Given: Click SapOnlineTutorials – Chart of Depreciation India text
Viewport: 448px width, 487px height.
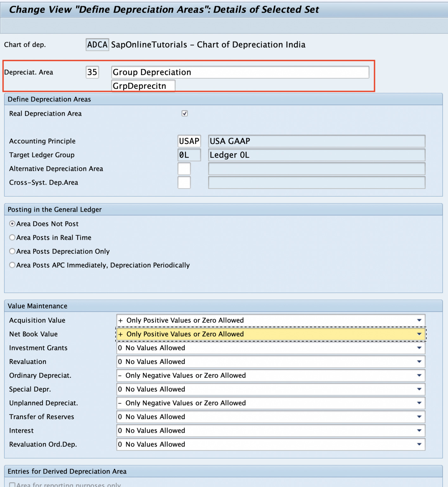Looking at the screenshot, I should click(x=208, y=45).
